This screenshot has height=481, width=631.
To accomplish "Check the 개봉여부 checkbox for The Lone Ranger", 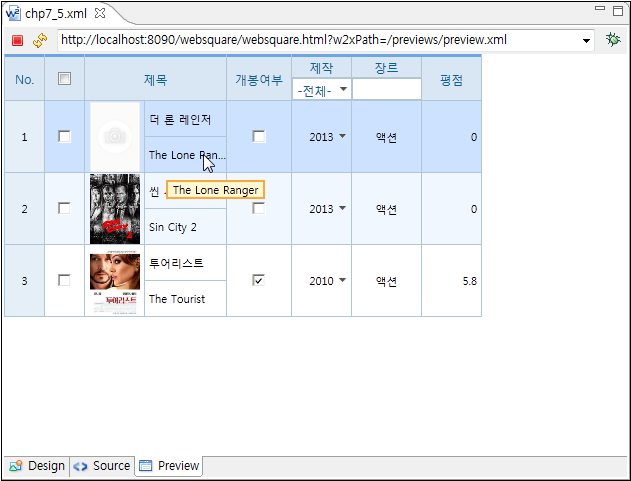I will coord(259,137).
